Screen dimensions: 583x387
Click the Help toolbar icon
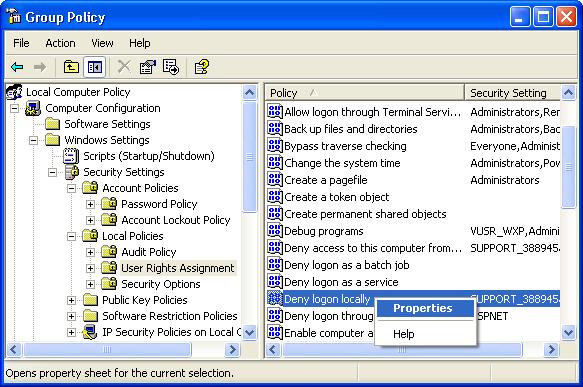(x=202, y=67)
